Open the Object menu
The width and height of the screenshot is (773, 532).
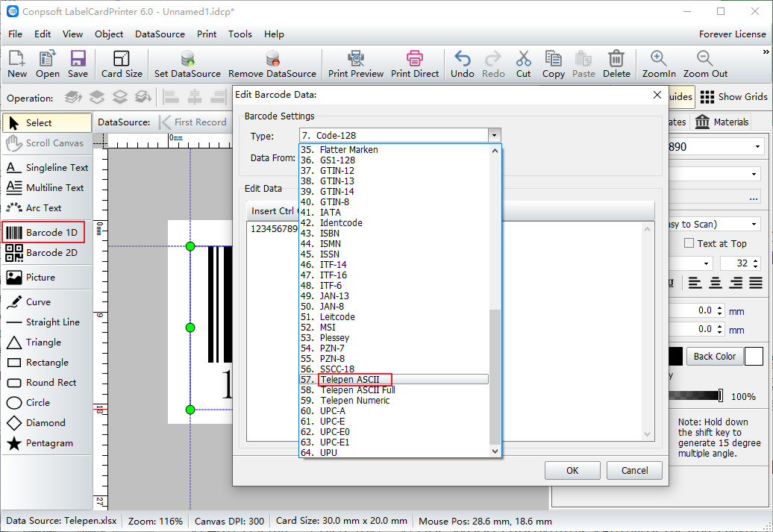(x=109, y=34)
